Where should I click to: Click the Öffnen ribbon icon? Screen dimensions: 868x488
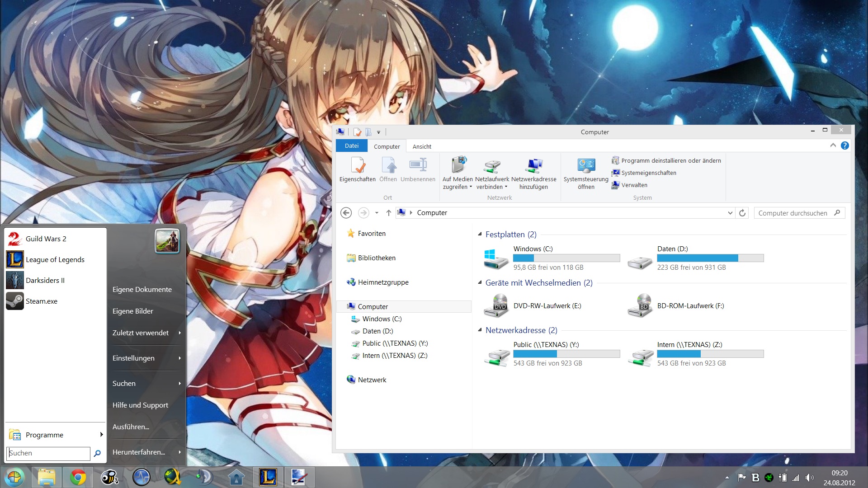388,165
